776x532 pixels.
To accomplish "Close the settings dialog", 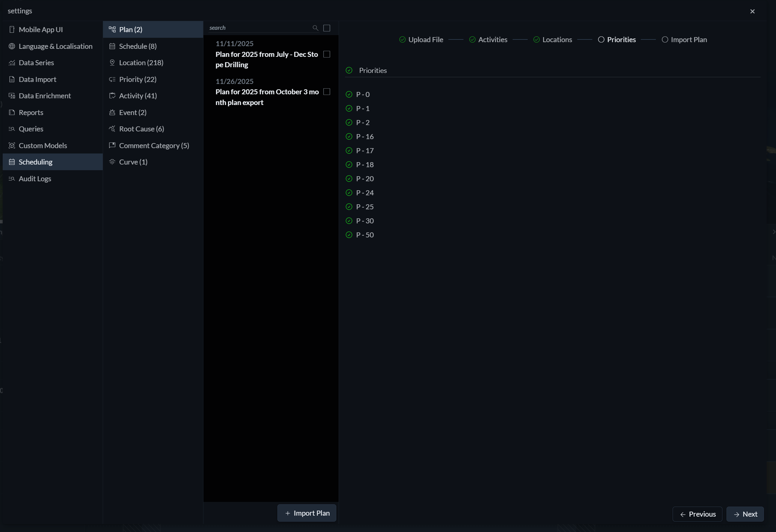I will (x=752, y=11).
